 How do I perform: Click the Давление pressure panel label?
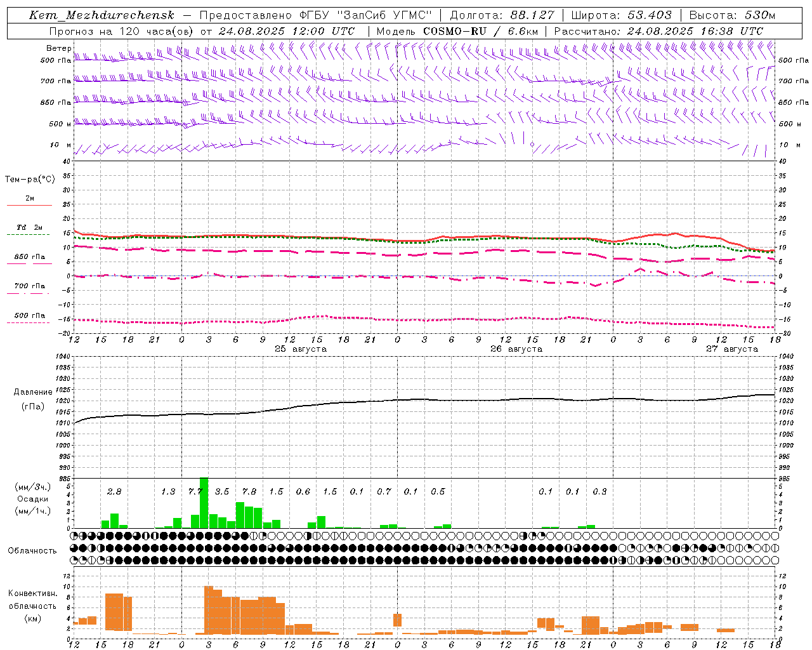click(33, 392)
